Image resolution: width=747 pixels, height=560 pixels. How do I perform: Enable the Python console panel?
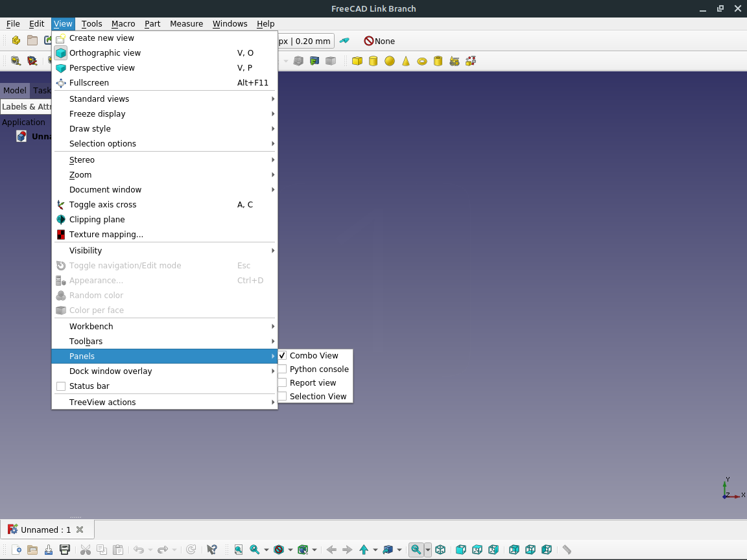(320, 369)
